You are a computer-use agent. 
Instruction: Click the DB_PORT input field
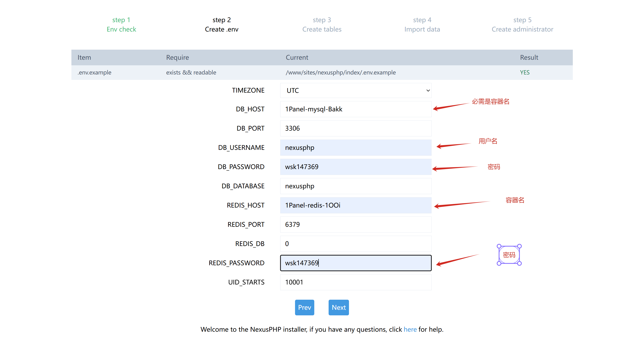(x=355, y=128)
